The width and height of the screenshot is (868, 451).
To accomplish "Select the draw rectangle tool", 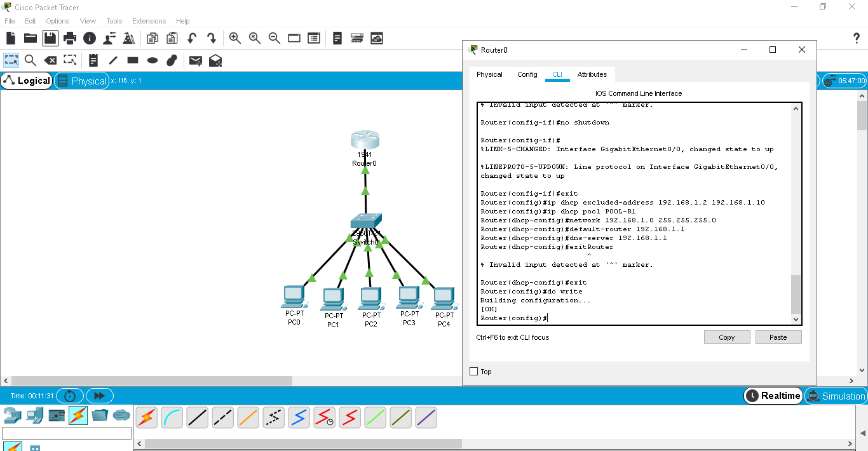I will 133,60.
